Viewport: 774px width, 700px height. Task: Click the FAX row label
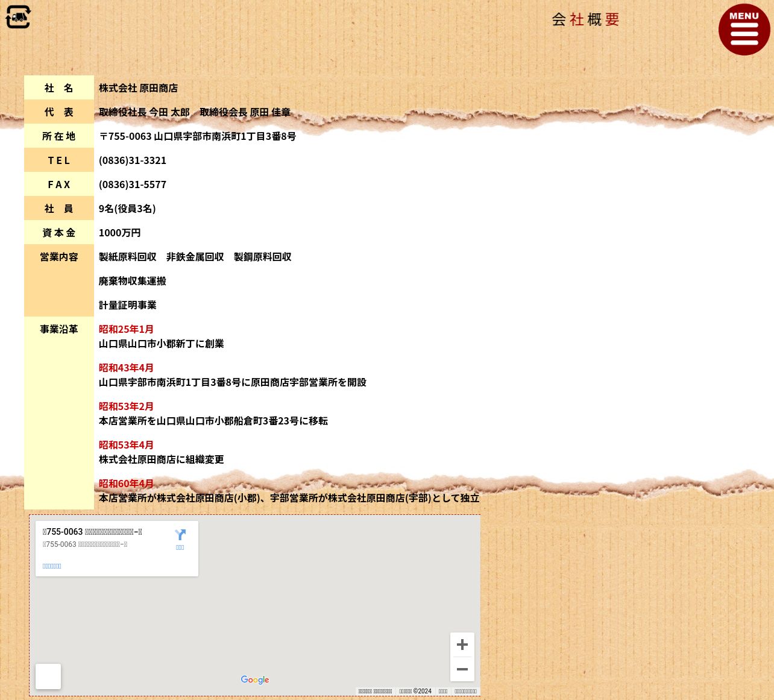click(x=59, y=184)
